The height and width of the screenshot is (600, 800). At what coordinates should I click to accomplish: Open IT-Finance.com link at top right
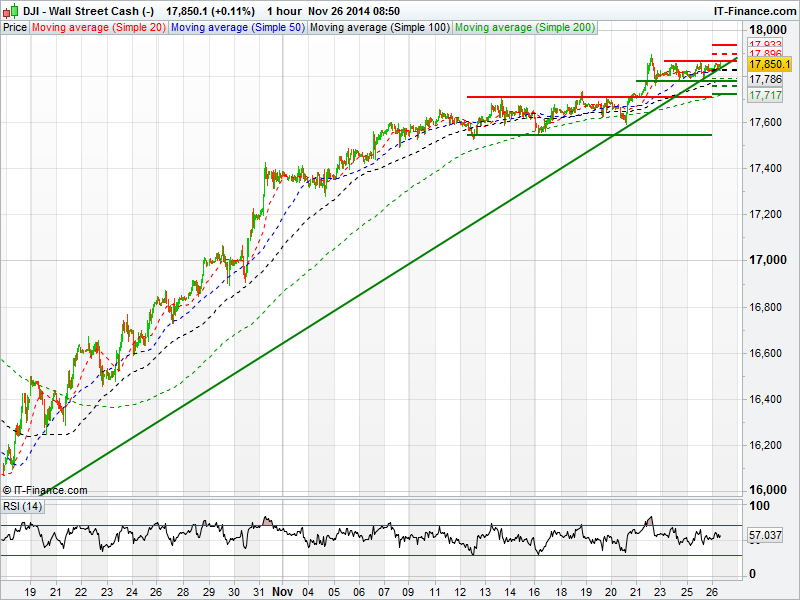[754, 11]
